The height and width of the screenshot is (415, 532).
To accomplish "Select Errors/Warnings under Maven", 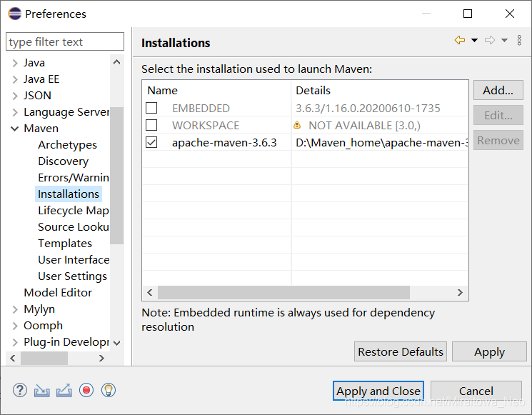I will coord(74,177).
